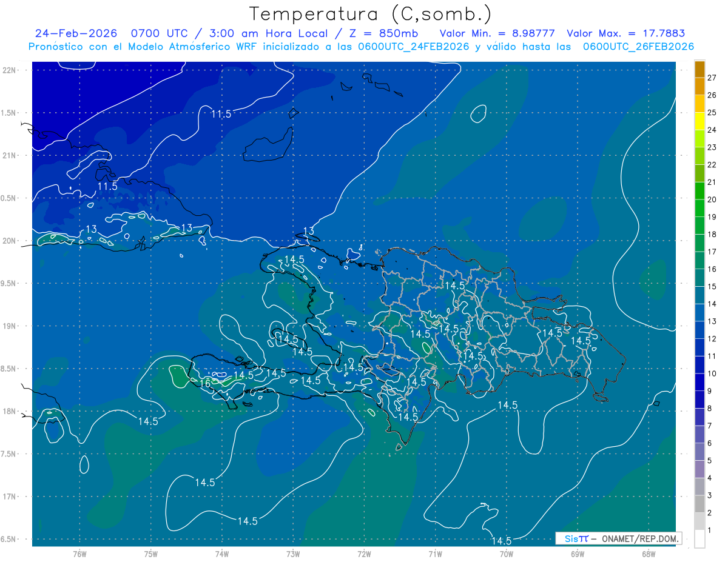
Task: Click the orange-brown swatch above label 27
Action: point(699,69)
